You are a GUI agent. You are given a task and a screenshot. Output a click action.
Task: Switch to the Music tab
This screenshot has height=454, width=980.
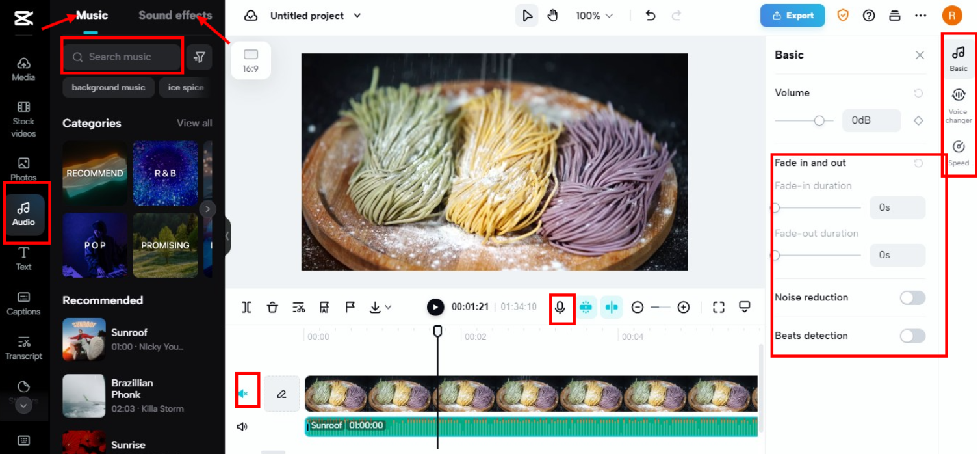coord(91,14)
